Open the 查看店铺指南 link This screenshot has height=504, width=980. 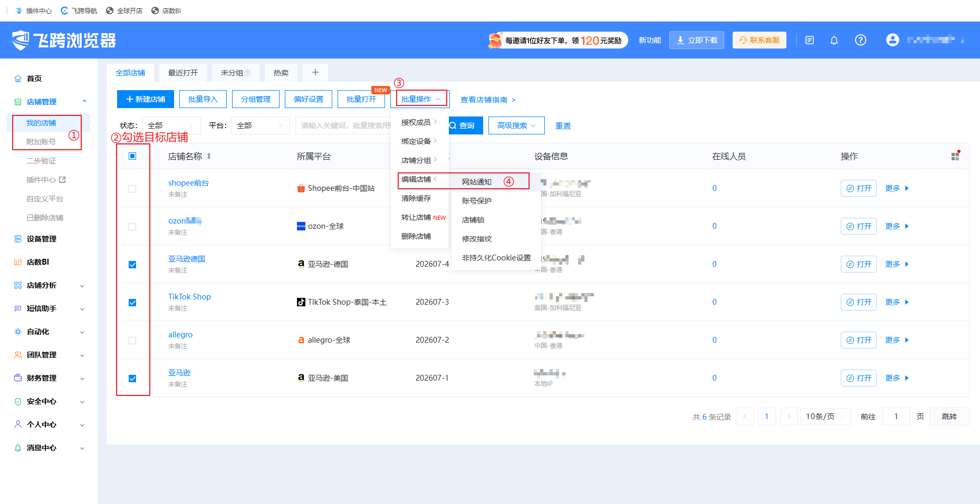[488, 100]
